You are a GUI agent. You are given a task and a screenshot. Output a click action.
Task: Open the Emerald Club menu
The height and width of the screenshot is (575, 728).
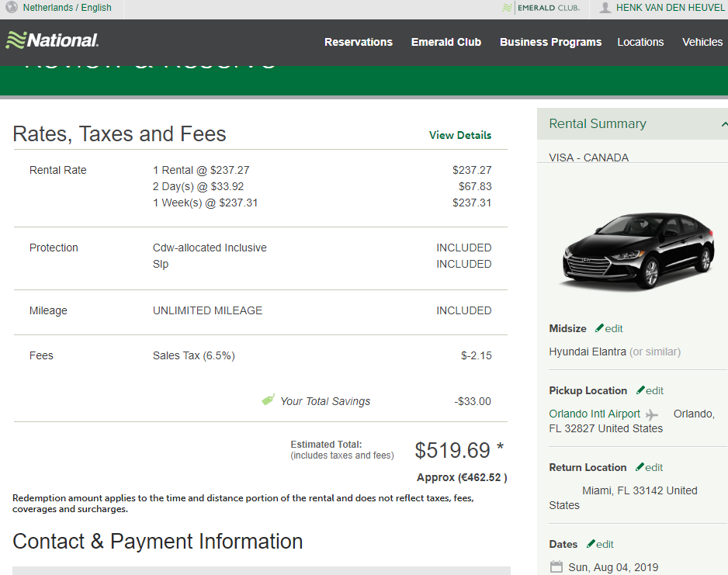[446, 42]
